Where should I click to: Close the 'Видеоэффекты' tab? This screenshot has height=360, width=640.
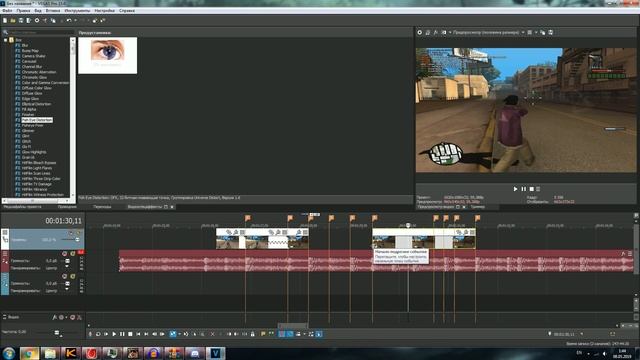click(172, 207)
